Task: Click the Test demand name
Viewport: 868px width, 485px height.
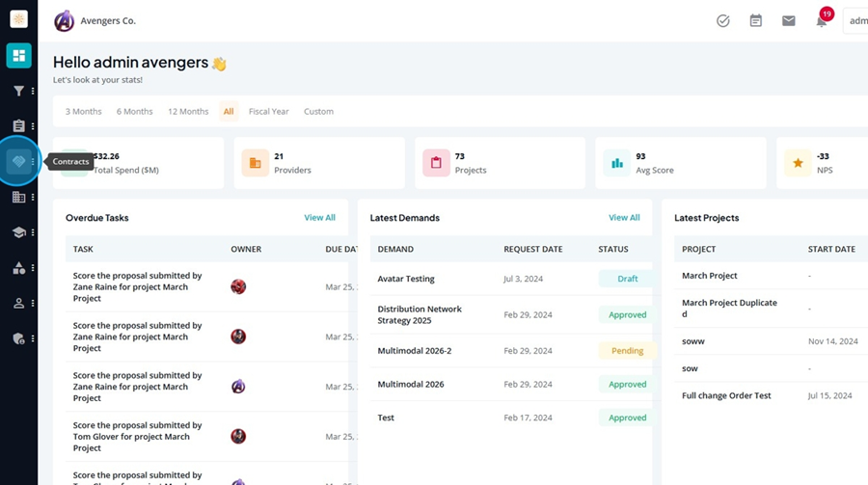Action: coord(386,418)
